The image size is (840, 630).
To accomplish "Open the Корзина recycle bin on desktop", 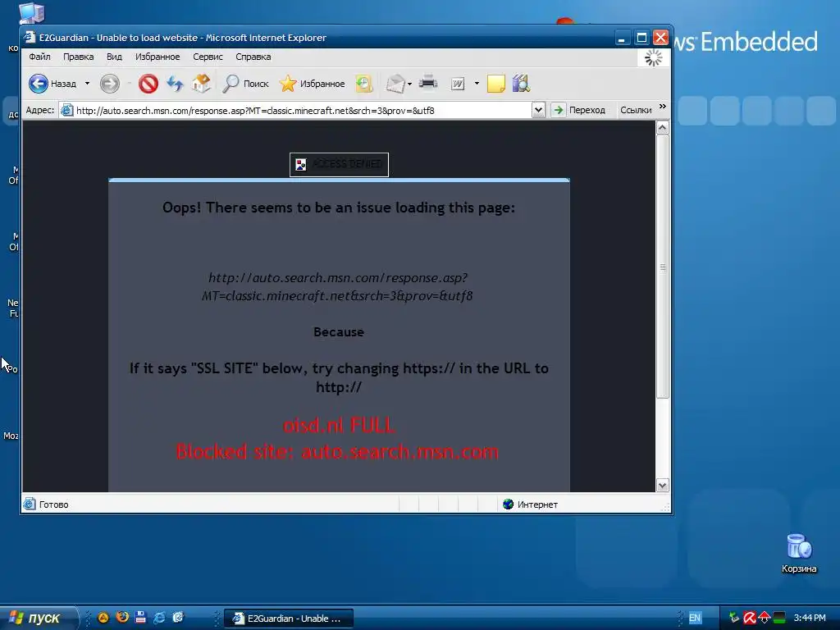I will point(799,554).
